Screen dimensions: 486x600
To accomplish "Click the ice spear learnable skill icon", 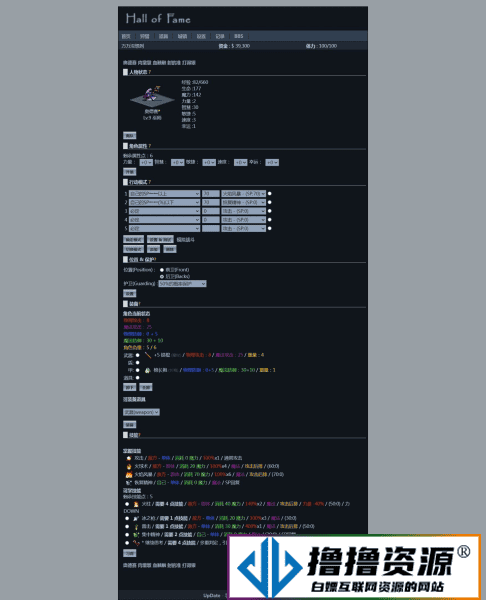I will 136,518.
